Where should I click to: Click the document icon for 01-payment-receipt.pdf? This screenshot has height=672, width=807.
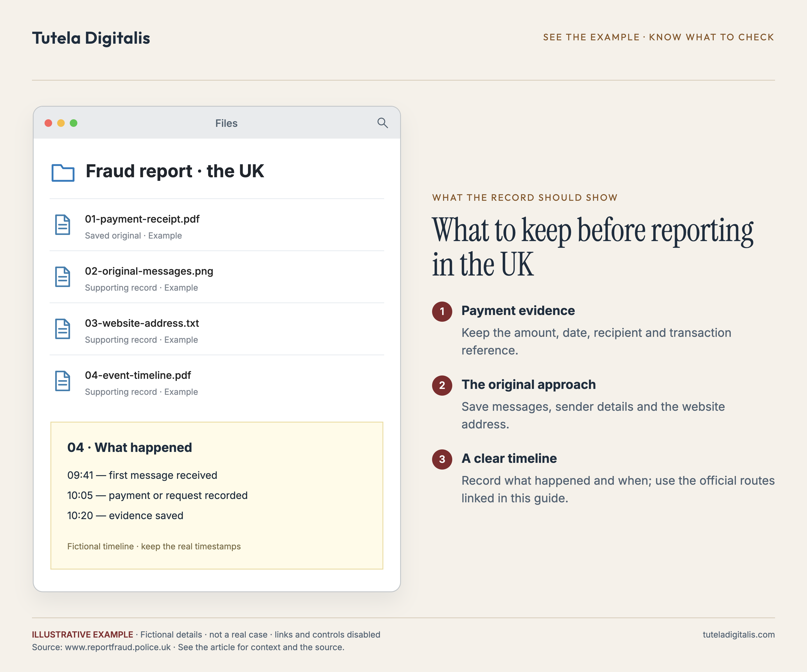coord(63,225)
